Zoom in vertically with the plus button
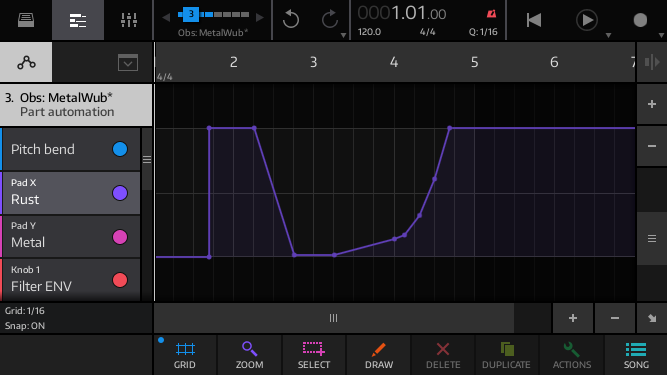Viewport: 667px width, 375px height. (x=652, y=104)
